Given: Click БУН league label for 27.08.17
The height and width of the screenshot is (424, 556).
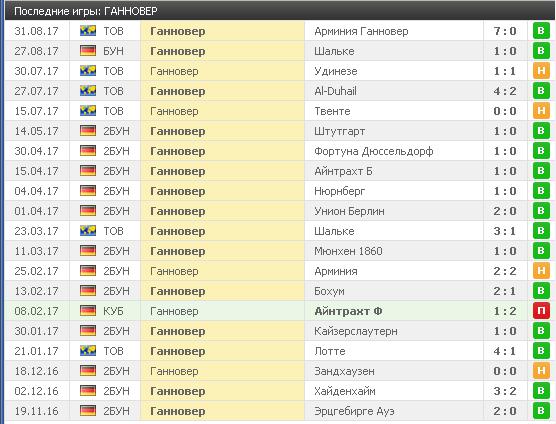Looking at the screenshot, I should click(x=113, y=51).
